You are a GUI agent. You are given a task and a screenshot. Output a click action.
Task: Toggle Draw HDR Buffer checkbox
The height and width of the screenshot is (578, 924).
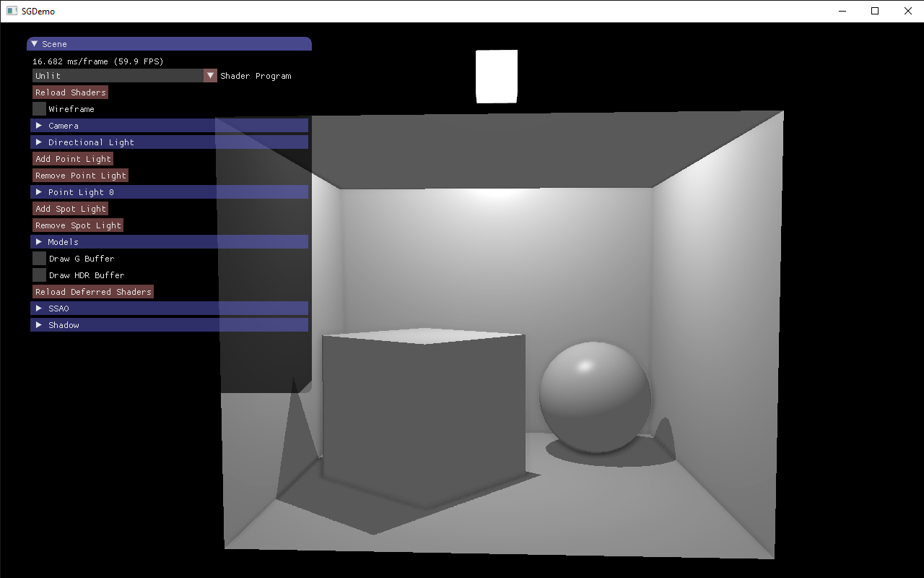pos(39,275)
